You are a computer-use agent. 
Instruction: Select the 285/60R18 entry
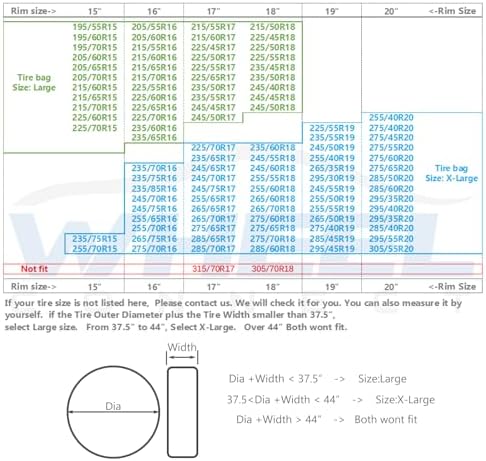tap(273, 249)
